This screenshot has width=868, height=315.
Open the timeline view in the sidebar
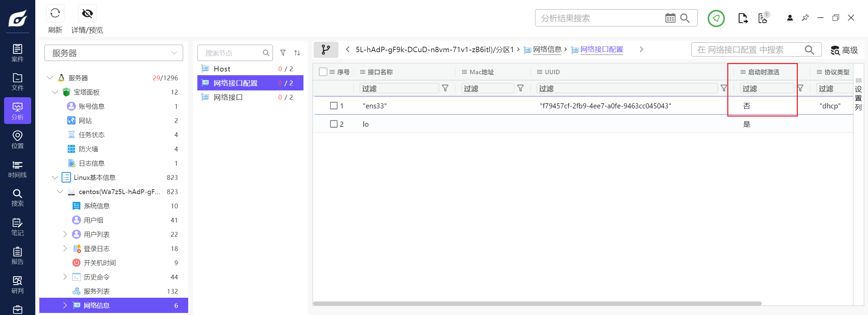(17, 169)
